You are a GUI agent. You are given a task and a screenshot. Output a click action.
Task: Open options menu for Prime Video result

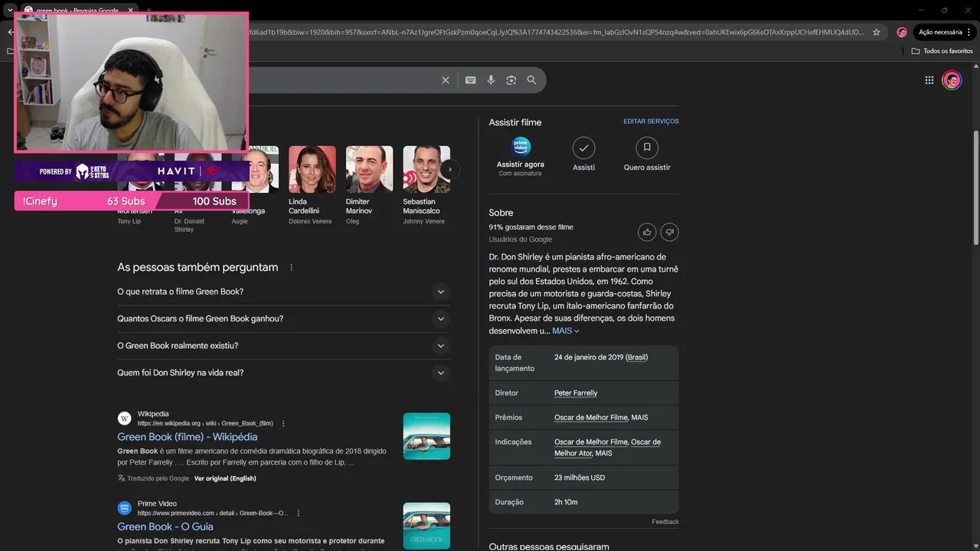(x=299, y=514)
